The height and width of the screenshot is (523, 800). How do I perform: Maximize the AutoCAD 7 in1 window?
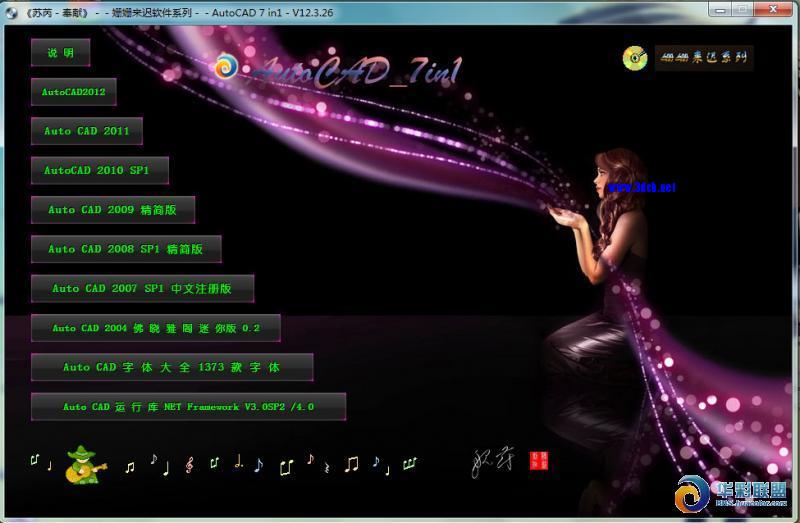point(743,9)
